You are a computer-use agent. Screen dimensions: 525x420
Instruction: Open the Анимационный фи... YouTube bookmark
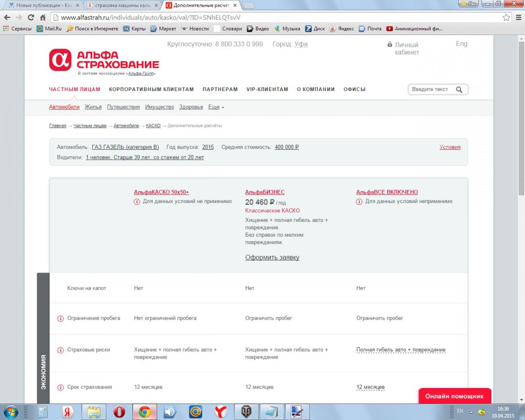coord(414,28)
